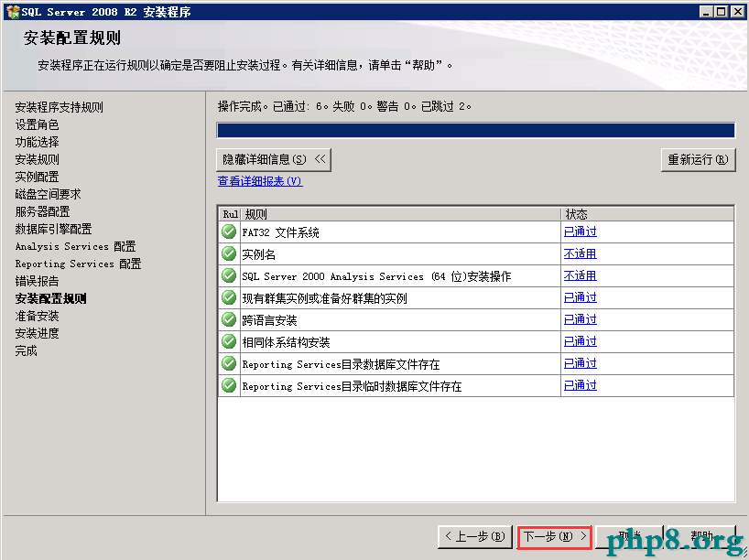Image resolution: width=749 pixels, height=560 pixels.
Task: Select 设置角色 step in sidebar
Action: click(38, 124)
